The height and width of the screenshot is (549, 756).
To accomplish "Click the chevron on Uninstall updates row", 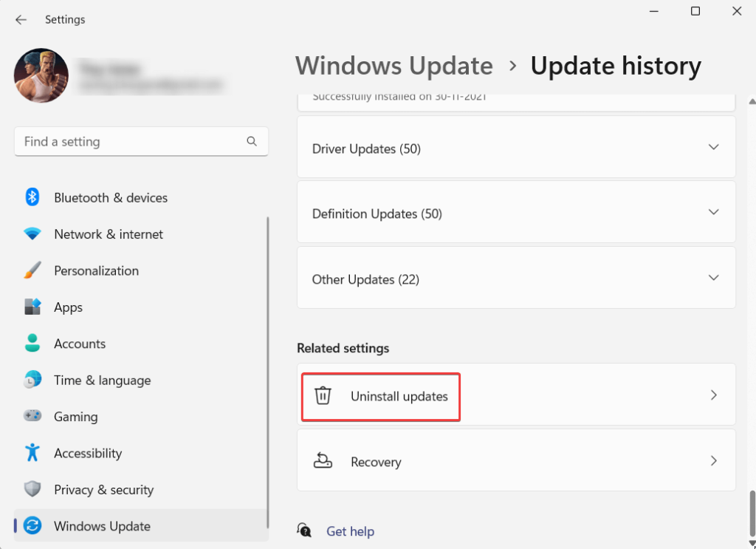I will point(714,395).
